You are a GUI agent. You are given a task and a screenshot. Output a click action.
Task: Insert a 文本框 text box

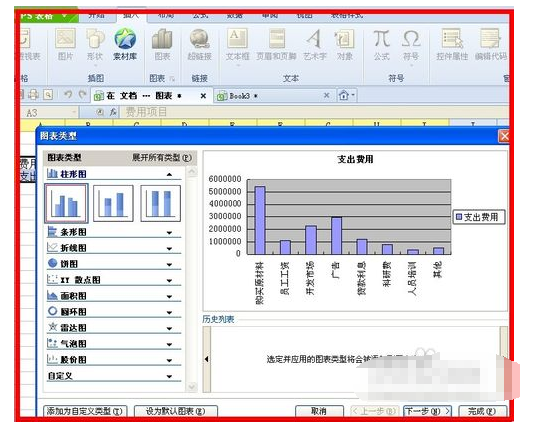tap(237, 44)
